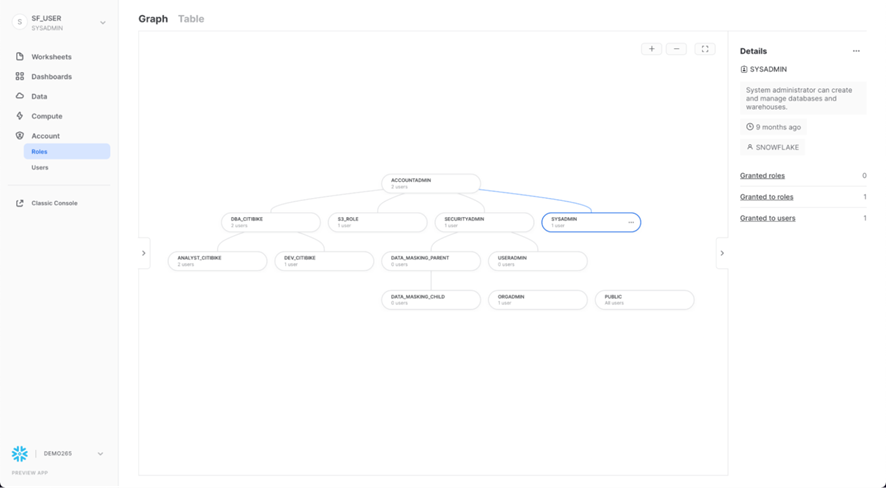886x488 pixels.
Task: Open the Granted to users link
Action: click(x=768, y=218)
